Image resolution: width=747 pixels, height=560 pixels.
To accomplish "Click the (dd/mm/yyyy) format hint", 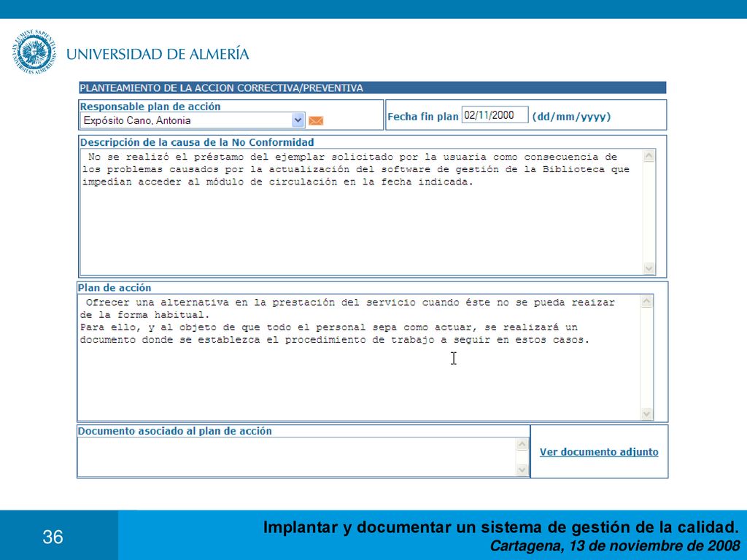I will (571, 117).
